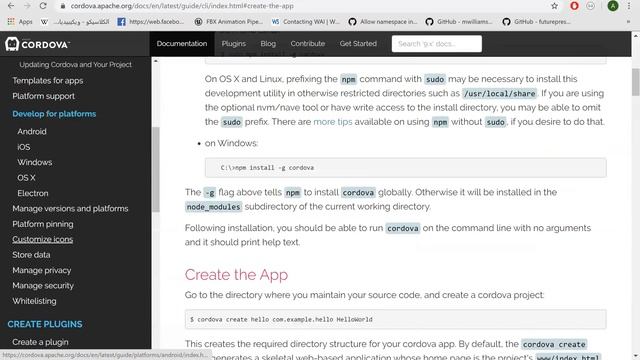
Task: Open Manage security link
Action: point(43,286)
